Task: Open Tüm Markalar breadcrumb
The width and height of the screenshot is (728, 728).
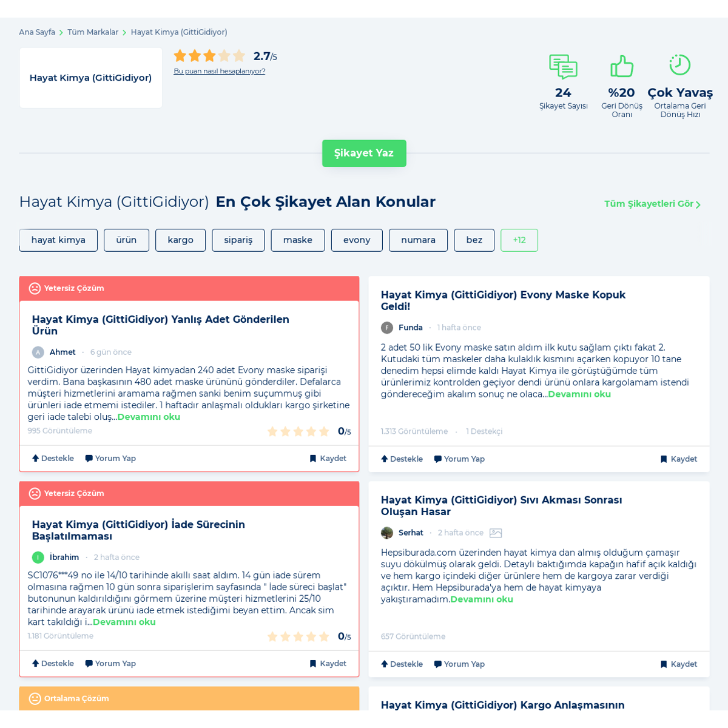Action: [x=93, y=32]
